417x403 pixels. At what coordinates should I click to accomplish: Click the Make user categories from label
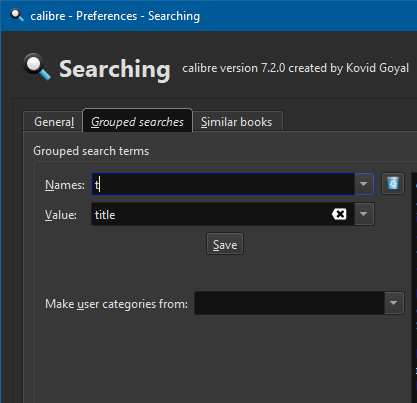coord(116,304)
